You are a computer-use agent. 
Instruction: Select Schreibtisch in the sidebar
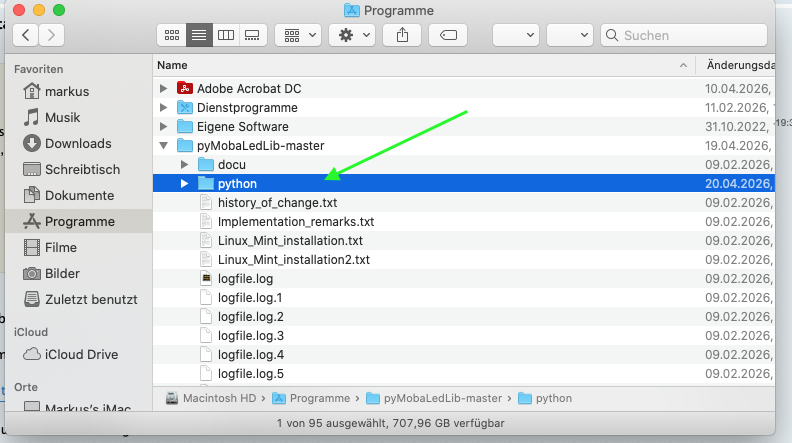pyautogui.click(x=82, y=169)
